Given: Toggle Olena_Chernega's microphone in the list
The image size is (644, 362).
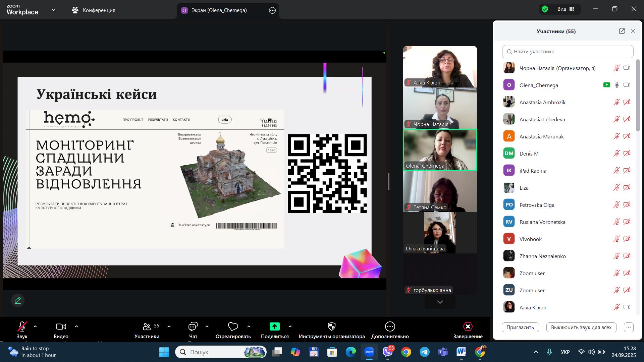Looking at the screenshot, I should tap(616, 85).
